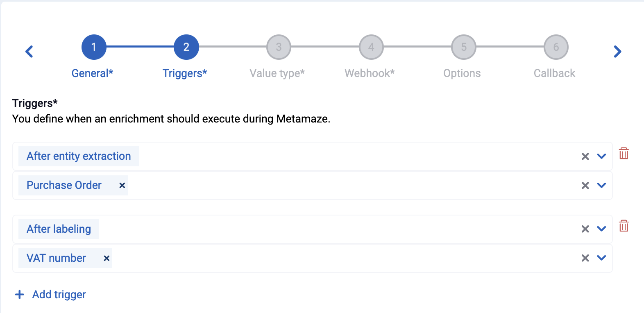Screen dimensions: 644x313
Task: Remove the Purchase Order tag
Action: point(122,185)
